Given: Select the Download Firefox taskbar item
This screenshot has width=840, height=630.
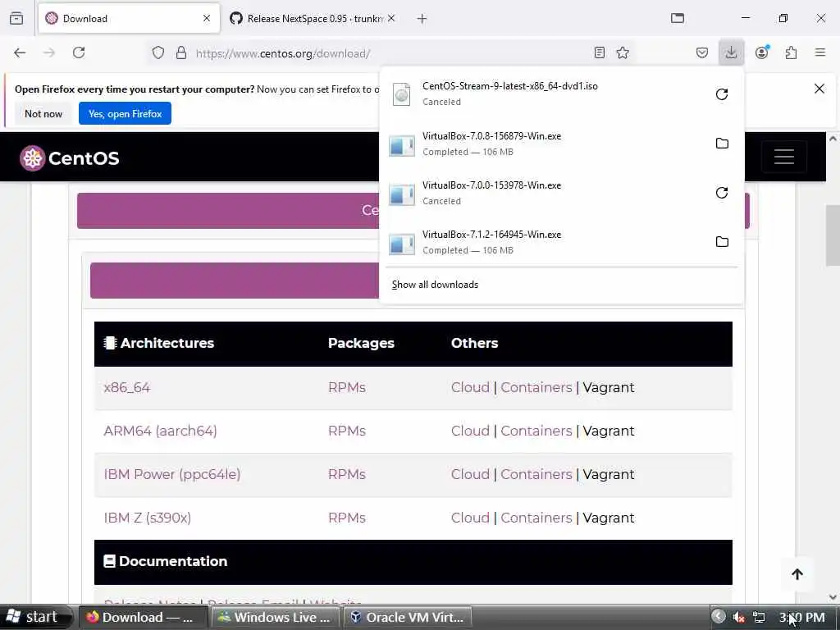Looking at the screenshot, I should 143,617.
